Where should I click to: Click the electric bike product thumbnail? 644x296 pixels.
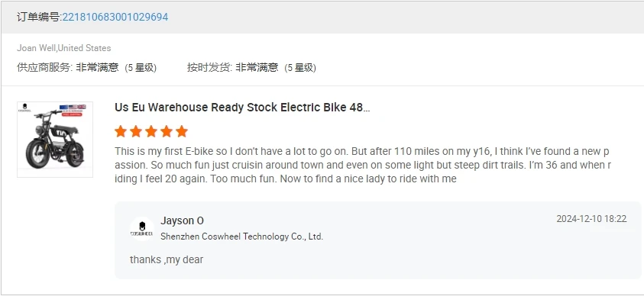pos(55,140)
